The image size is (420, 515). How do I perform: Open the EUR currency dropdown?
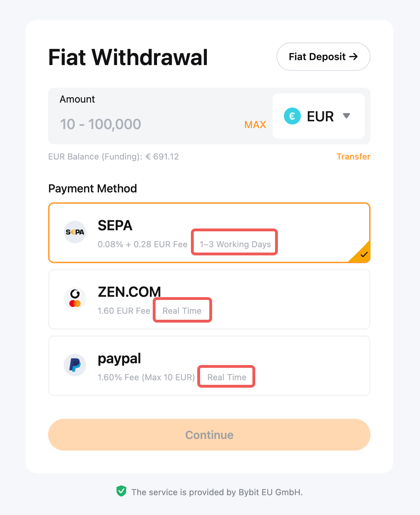319,116
